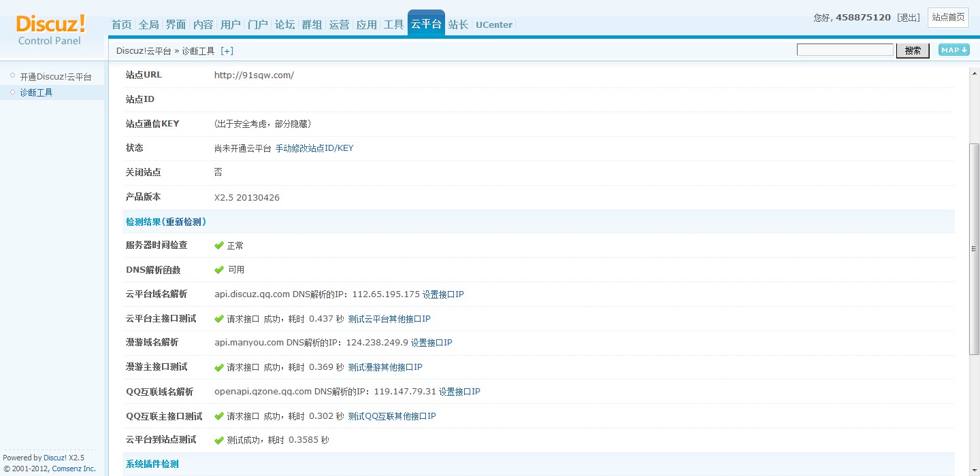The image size is (980, 476).
Task: Click the MAP button icon
Action: click(953, 50)
